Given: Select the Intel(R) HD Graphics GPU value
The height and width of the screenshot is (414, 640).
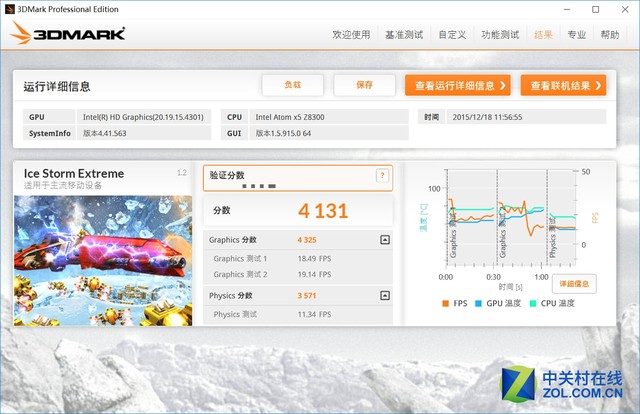Looking at the screenshot, I should (143, 117).
